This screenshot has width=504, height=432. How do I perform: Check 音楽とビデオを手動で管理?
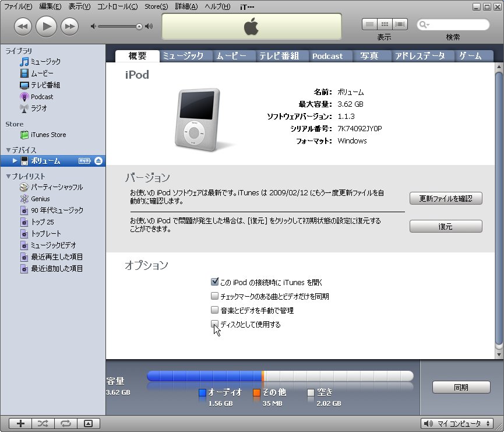point(215,310)
